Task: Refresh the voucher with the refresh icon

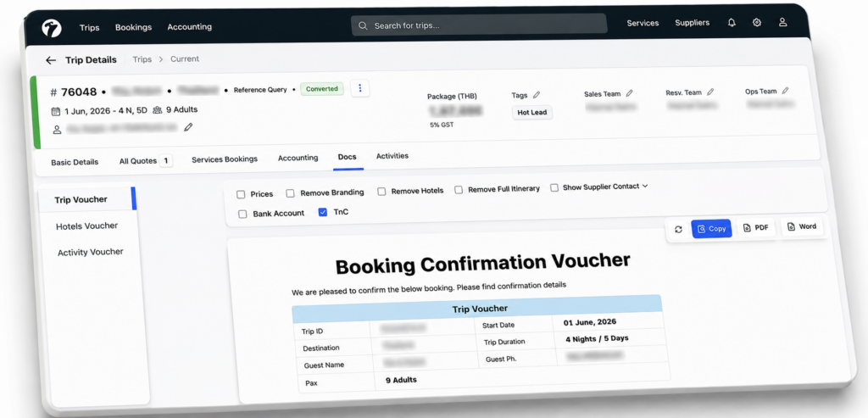Action: (x=679, y=229)
